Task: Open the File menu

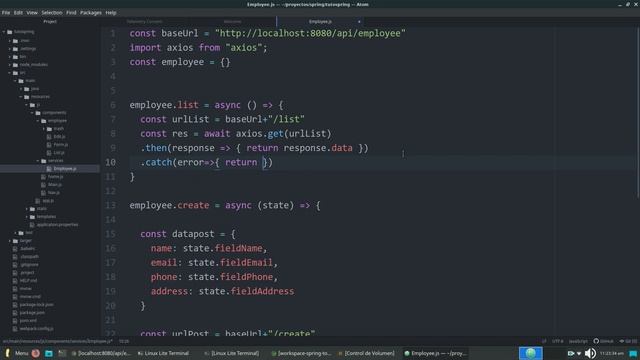Action: [x=6, y=13]
